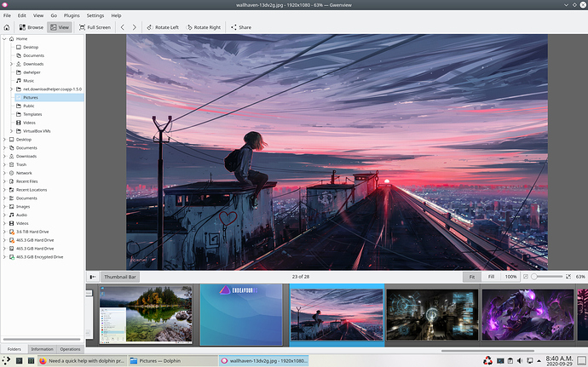Expand the net.downloadhelper.coapp-1.5.0 folder
Image resolution: width=588 pixels, height=367 pixels.
pos(12,89)
